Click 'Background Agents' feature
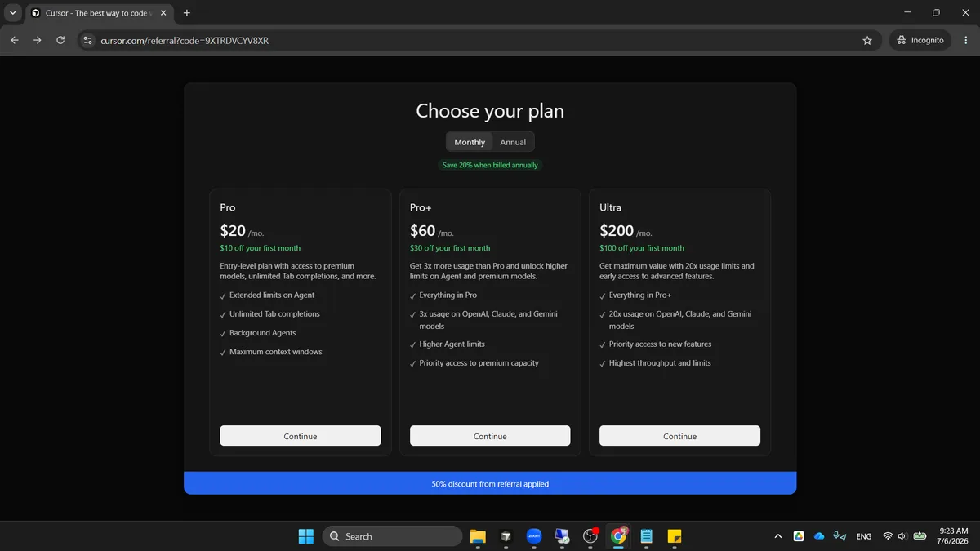Viewport: 980px width, 551px height. 262,333
